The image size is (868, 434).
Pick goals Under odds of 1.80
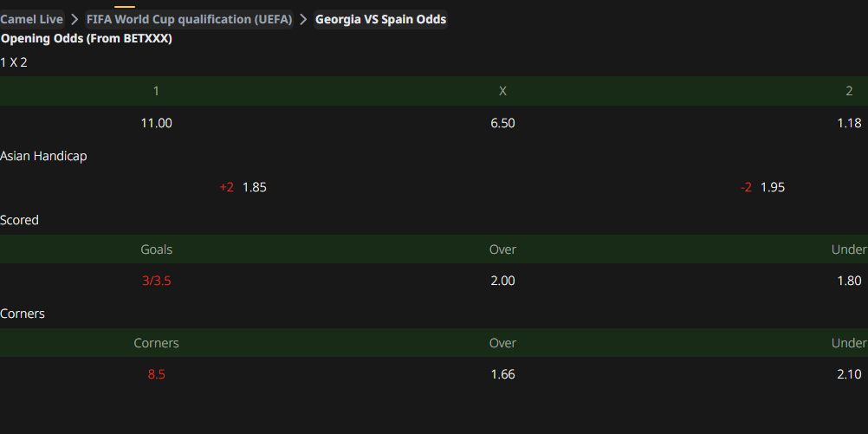pos(849,281)
